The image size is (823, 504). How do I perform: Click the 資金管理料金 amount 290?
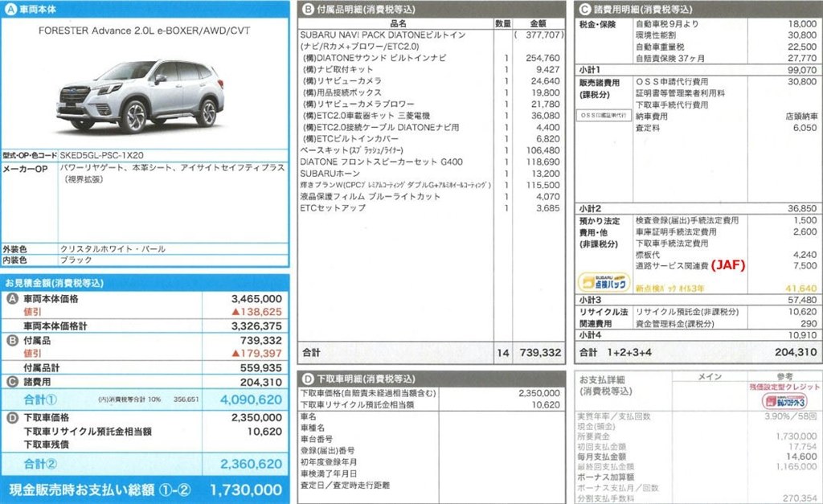809,324
